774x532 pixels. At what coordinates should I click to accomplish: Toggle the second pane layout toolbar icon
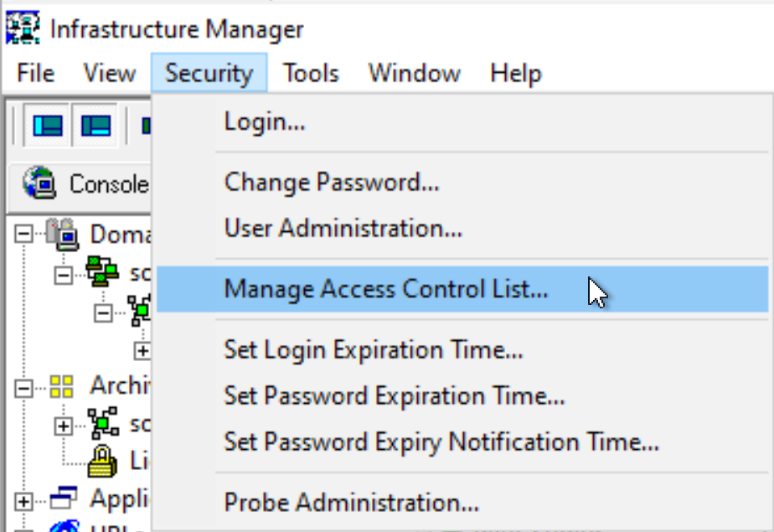click(95, 126)
